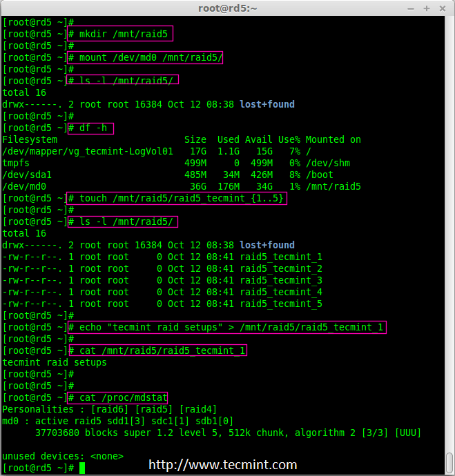Image resolution: width=455 pixels, height=476 pixels.
Task: Click the green cursor block at the prompt
Action: coord(82,468)
